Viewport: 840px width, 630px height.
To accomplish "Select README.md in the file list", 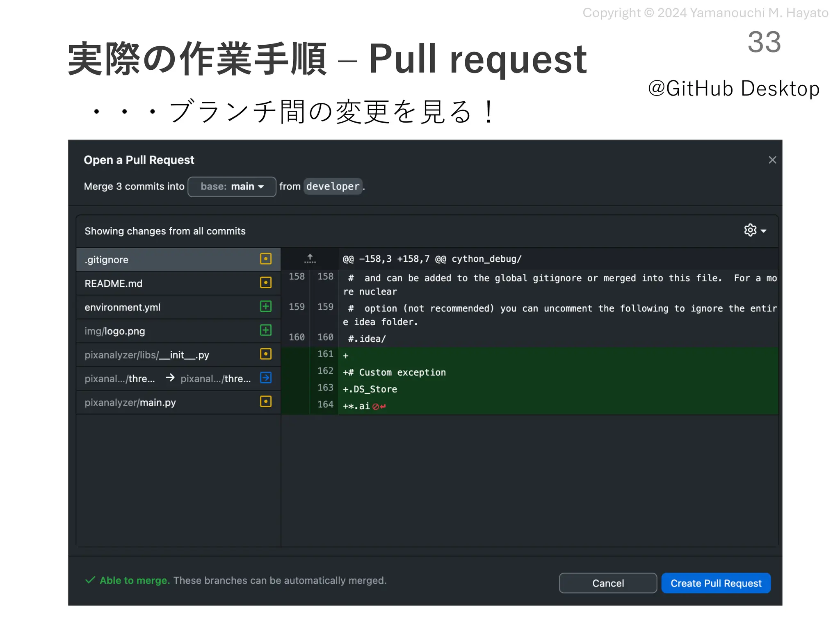I will click(178, 283).
